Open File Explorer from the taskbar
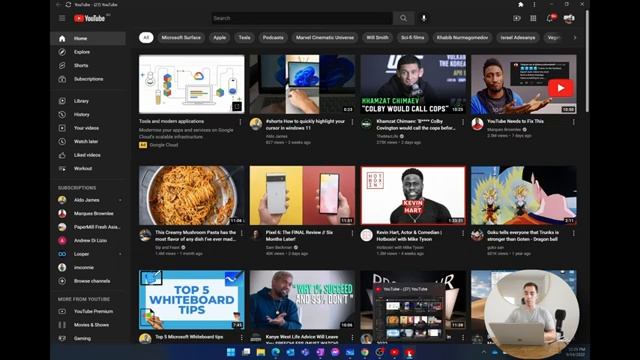 coord(261,352)
